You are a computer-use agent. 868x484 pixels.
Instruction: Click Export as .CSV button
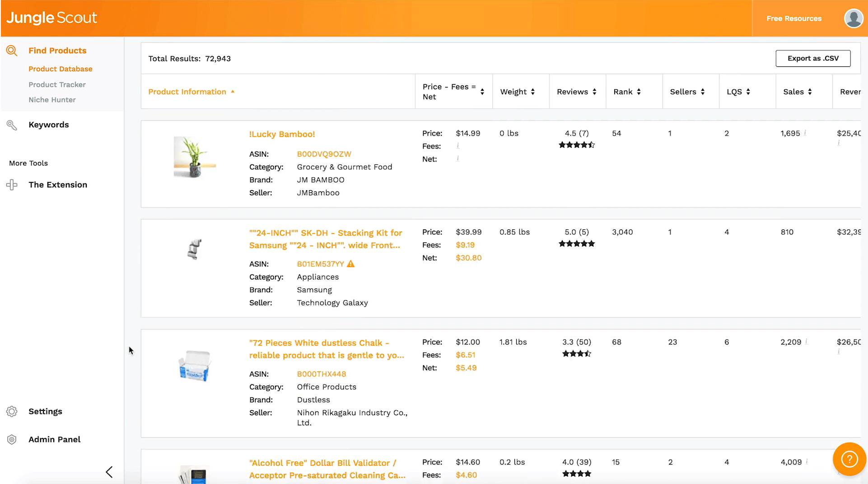tap(813, 58)
